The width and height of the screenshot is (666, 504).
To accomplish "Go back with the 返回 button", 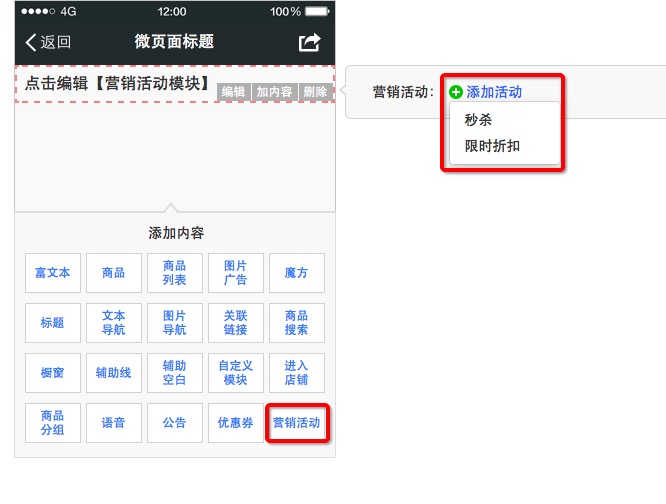I will (48, 42).
